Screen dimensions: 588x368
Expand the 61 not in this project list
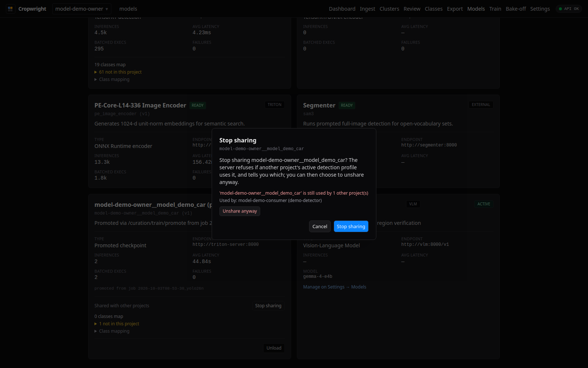coord(118,72)
